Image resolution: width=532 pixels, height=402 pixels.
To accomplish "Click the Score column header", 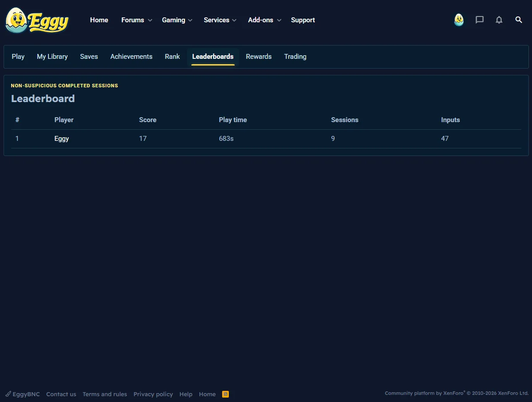I will 148,120.
